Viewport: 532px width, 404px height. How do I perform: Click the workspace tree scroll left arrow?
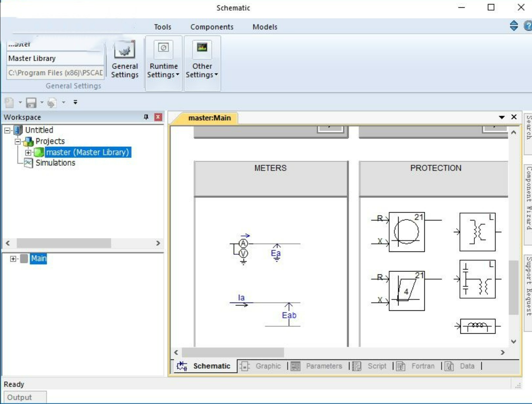tap(8, 243)
